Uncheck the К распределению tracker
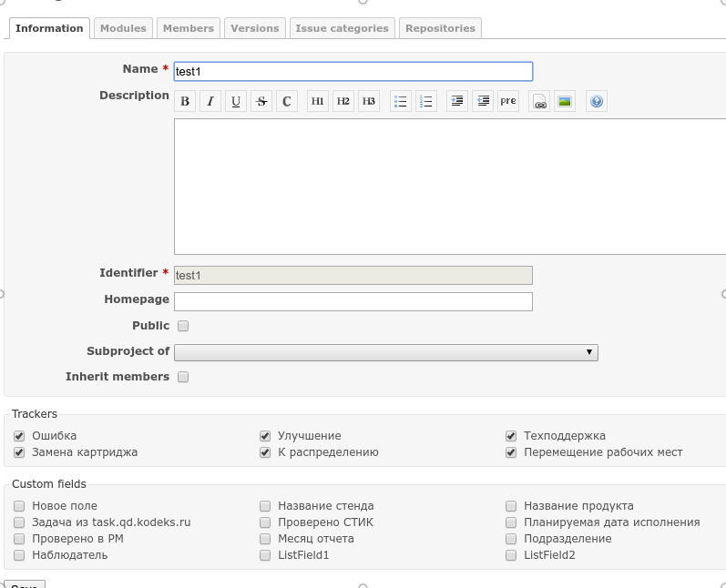This screenshot has width=726, height=588. tap(265, 452)
